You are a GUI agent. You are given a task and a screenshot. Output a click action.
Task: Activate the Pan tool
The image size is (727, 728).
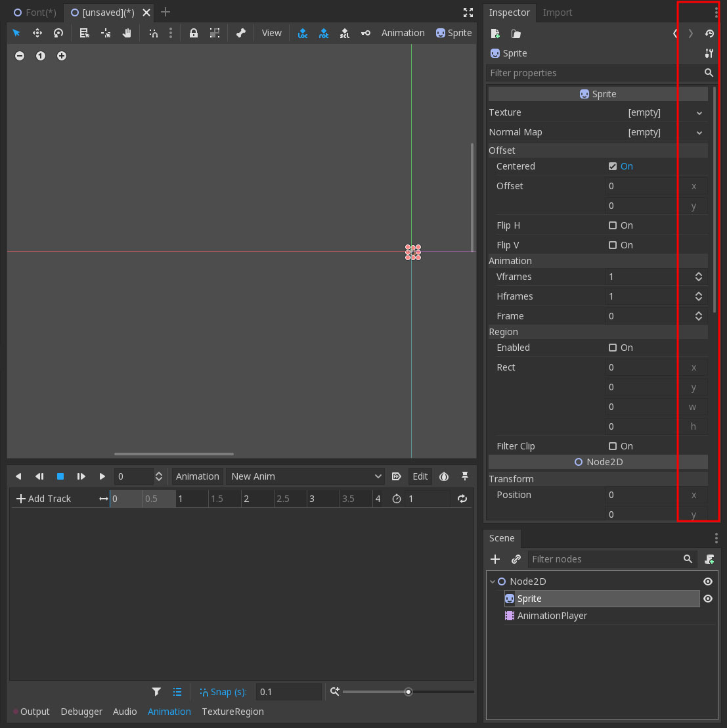pyautogui.click(x=126, y=32)
